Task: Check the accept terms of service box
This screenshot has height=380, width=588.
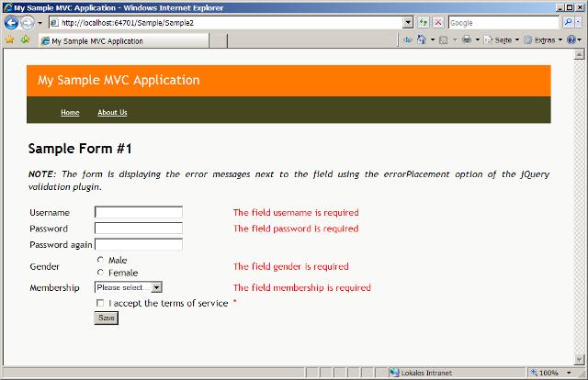Action: tap(101, 303)
